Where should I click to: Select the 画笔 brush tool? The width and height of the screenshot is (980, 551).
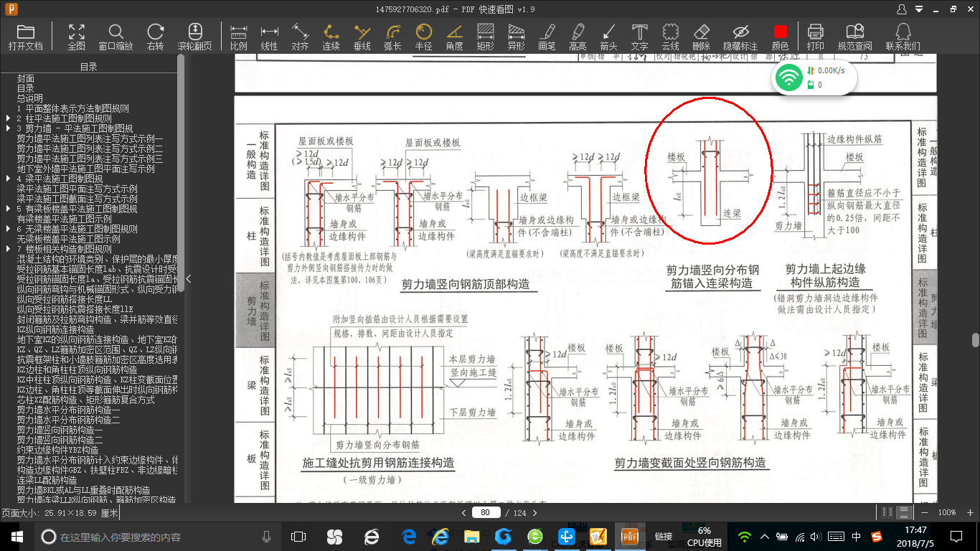[x=547, y=37]
